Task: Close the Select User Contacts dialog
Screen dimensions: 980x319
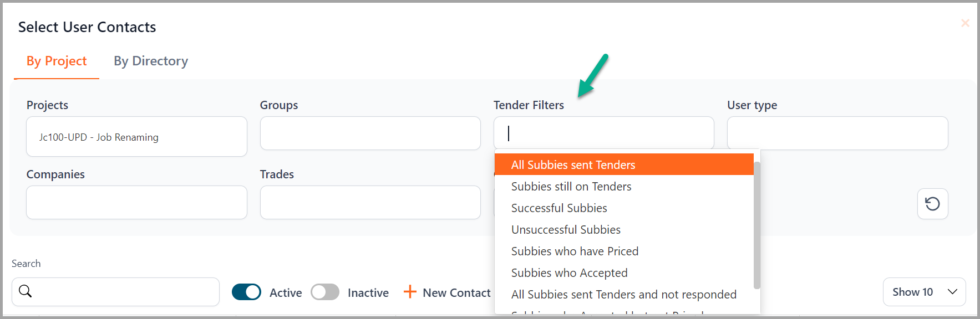Action: tap(965, 23)
